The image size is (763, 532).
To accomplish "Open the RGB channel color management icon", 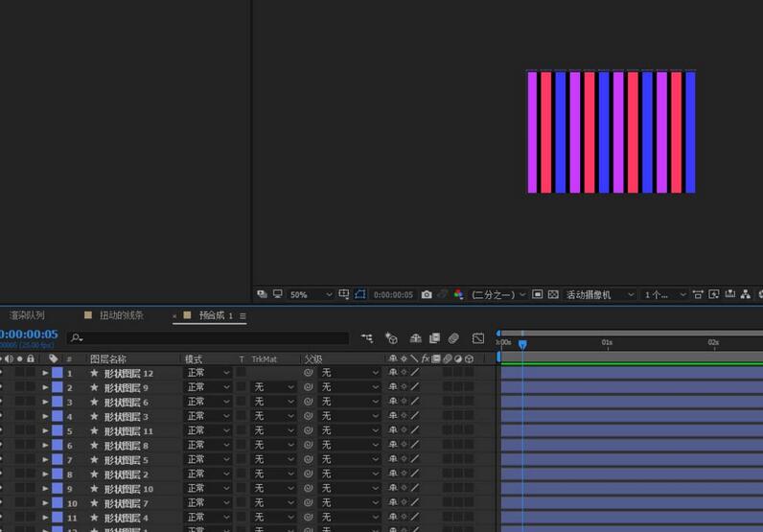I will click(x=458, y=294).
